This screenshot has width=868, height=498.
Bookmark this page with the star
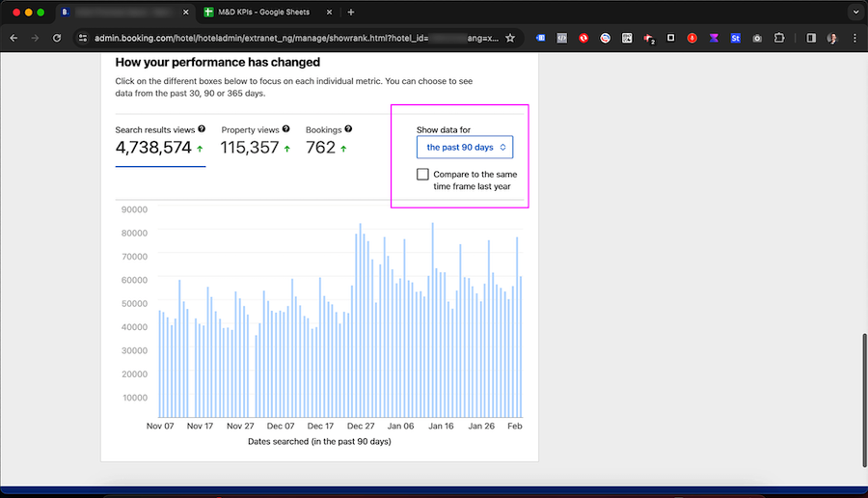point(510,39)
